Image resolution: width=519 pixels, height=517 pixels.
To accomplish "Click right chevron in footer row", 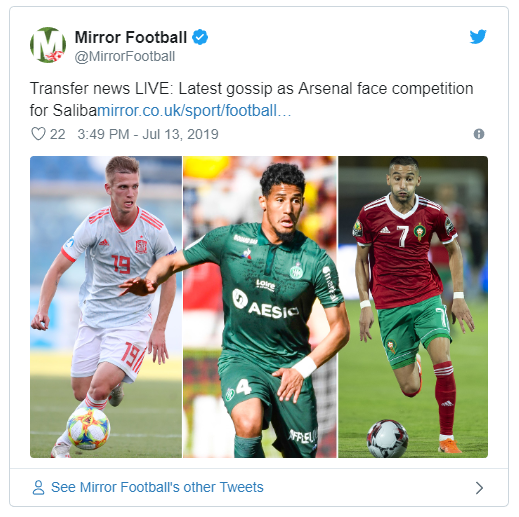I will (479, 488).
